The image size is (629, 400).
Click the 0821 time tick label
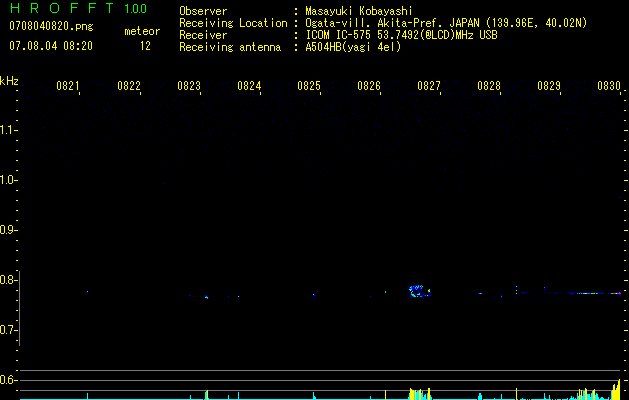click(x=68, y=86)
